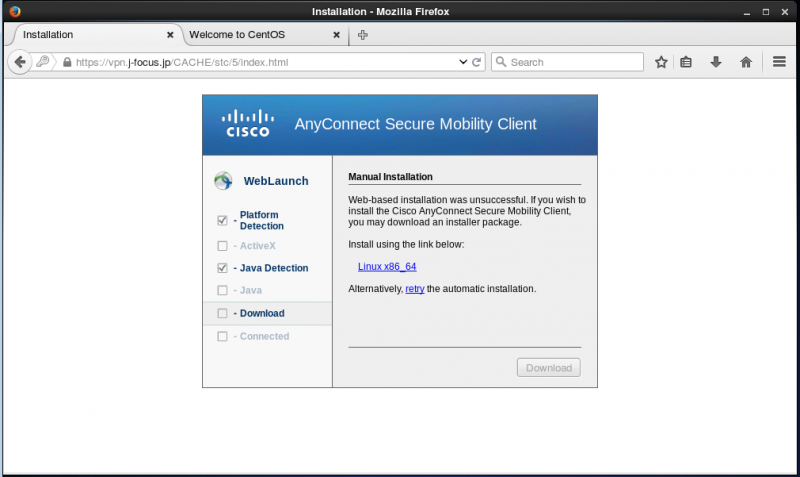Click the retry link
800x477 pixels.
click(415, 289)
